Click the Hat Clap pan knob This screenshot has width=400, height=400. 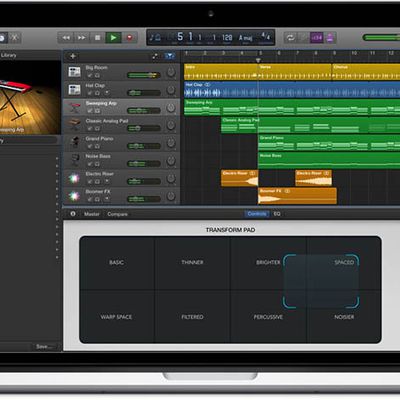tap(171, 90)
